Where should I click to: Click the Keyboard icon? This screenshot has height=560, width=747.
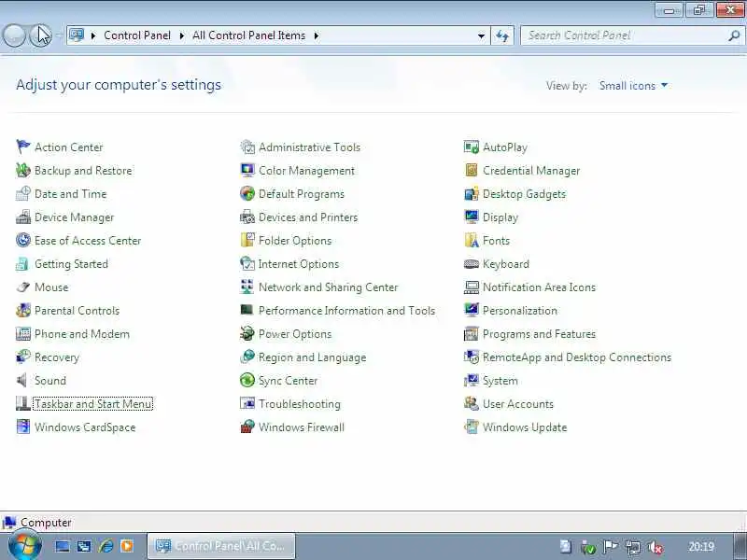point(472,263)
